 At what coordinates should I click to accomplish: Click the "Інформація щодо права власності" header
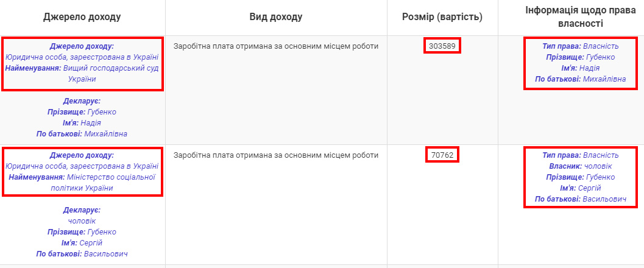pyautogui.click(x=571, y=17)
